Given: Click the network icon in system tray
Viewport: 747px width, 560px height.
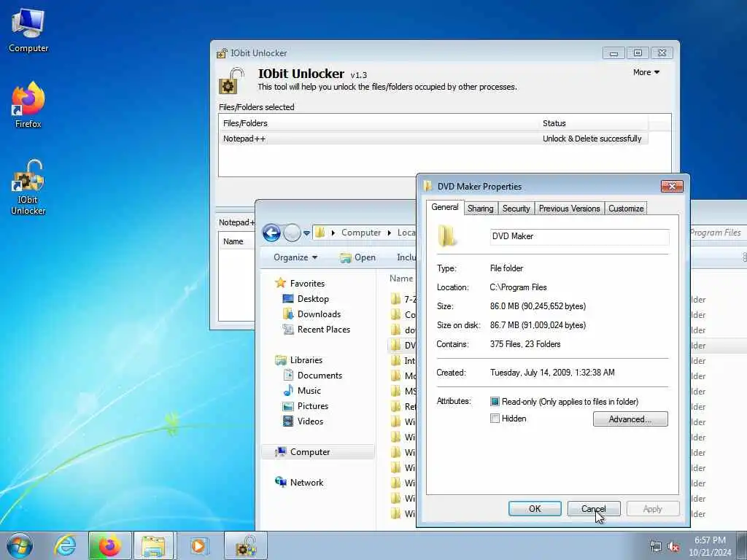Looking at the screenshot, I should (656, 547).
